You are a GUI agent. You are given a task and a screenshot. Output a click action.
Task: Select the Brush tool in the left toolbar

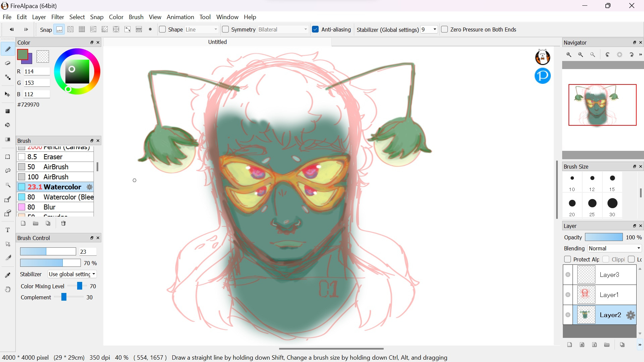tap(8, 49)
